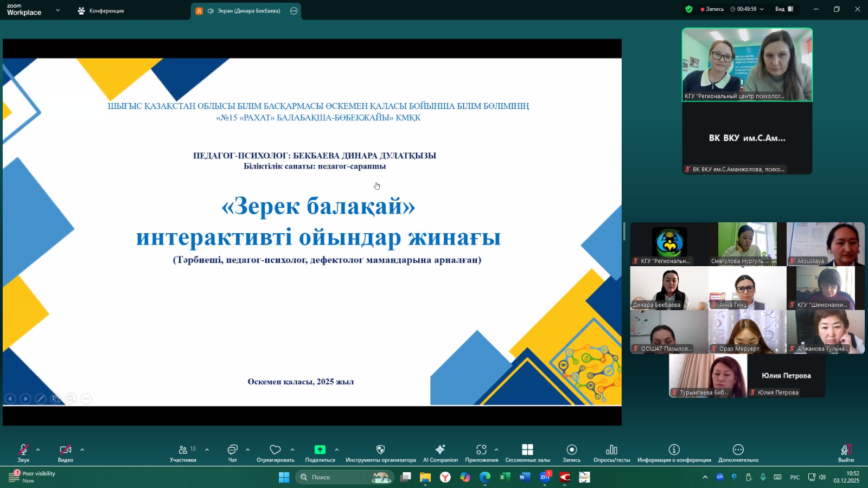The height and width of the screenshot is (488, 868).
Task: Click the green Share screen icon
Action: (x=320, y=450)
